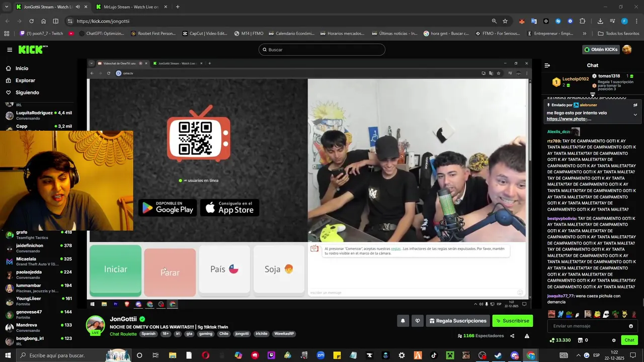Expand the pinned chat message
The image size is (644, 362).
tap(635, 115)
